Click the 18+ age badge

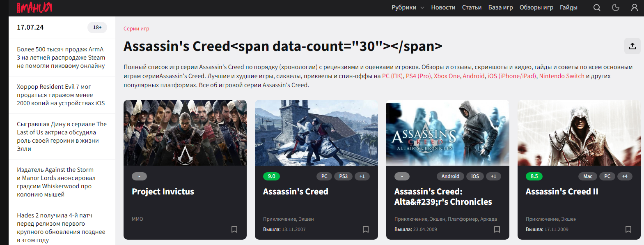click(x=97, y=28)
